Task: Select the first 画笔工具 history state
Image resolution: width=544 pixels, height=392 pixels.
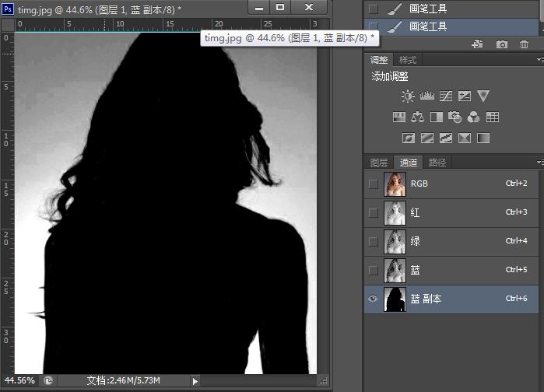Action: pyautogui.click(x=451, y=9)
